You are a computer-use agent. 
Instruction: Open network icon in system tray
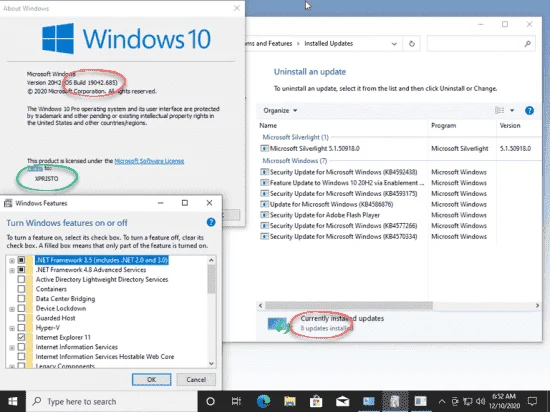(x=468, y=401)
